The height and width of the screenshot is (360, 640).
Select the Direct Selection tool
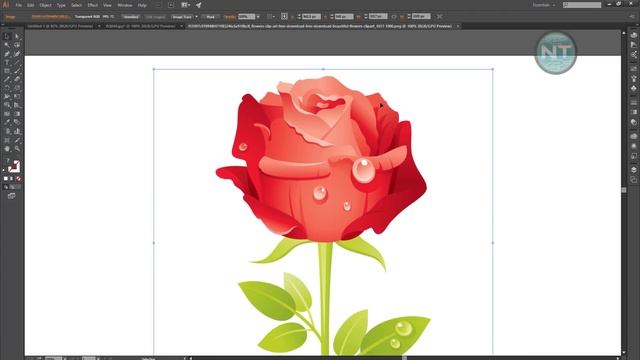17,36
